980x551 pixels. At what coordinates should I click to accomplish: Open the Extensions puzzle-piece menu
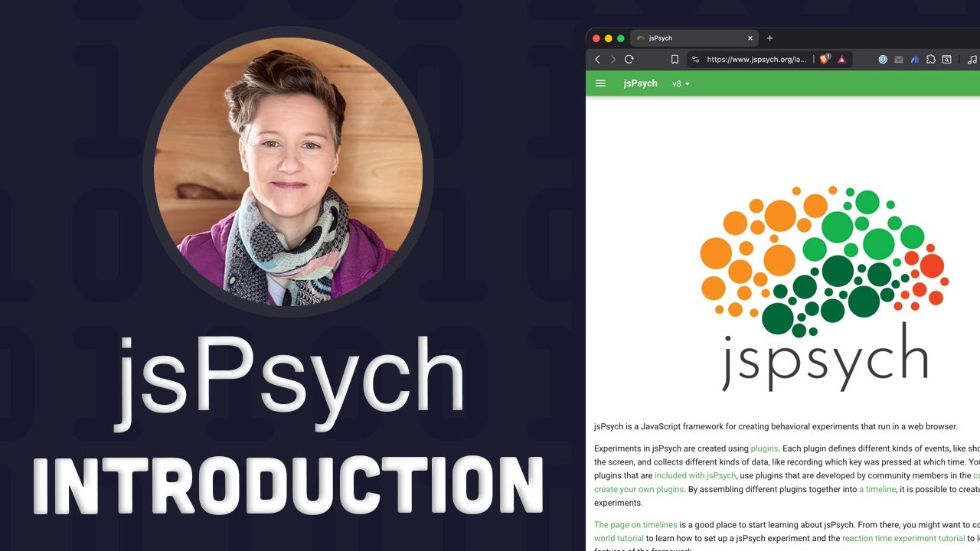click(x=931, y=60)
